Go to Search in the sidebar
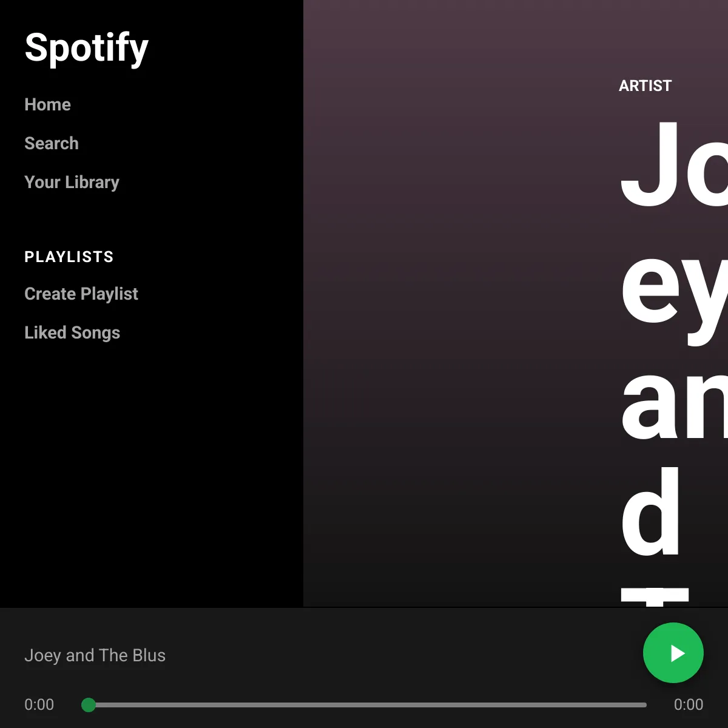728x728 pixels. pos(52,143)
